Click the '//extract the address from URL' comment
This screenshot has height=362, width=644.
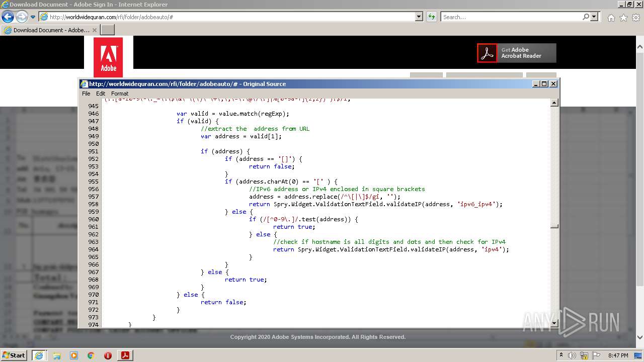(x=255, y=129)
